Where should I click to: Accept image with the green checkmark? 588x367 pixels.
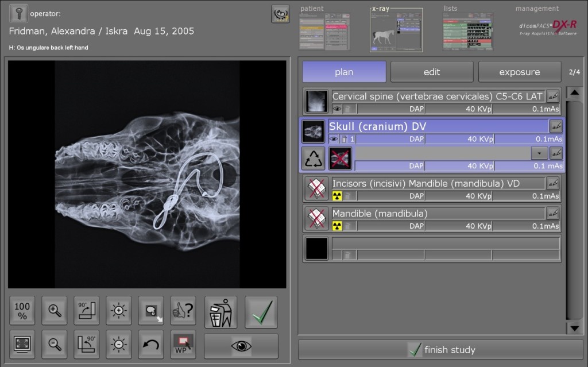(x=261, y=312)
